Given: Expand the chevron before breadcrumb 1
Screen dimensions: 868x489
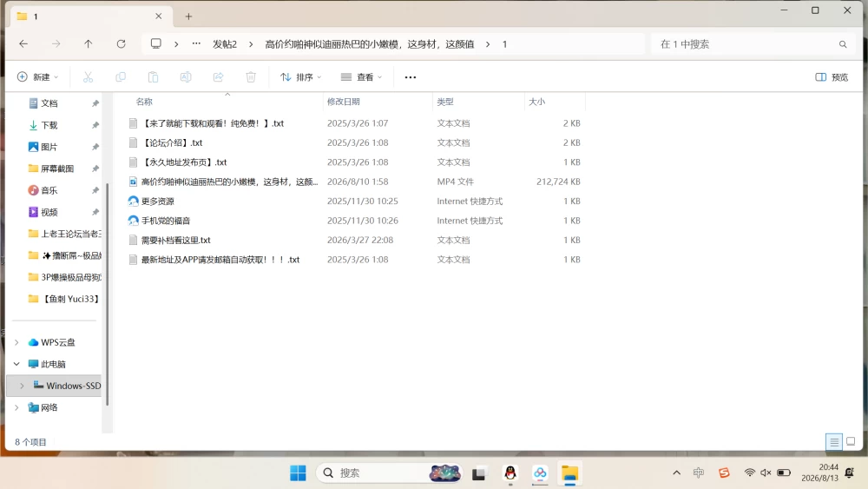Looking at the screenshot, I should pos(488,44).
